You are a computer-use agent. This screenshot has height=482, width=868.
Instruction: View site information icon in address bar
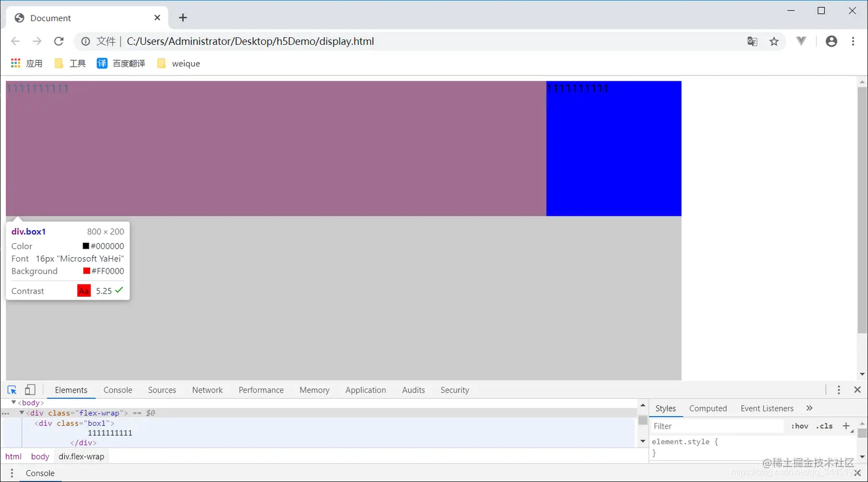tap(86, 41)
